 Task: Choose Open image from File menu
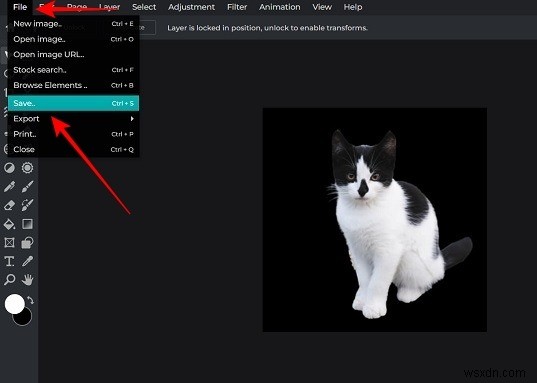coord(73,39)
